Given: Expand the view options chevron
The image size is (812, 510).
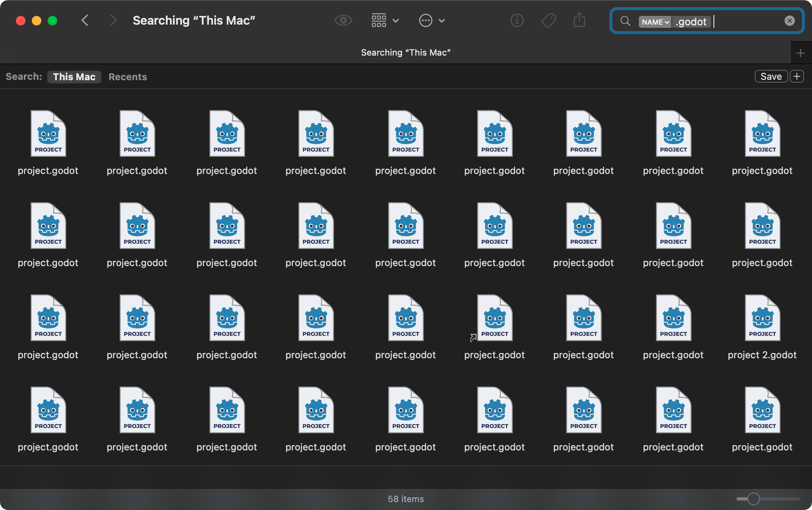Looking at the screenshot, I should coord(396,21).
